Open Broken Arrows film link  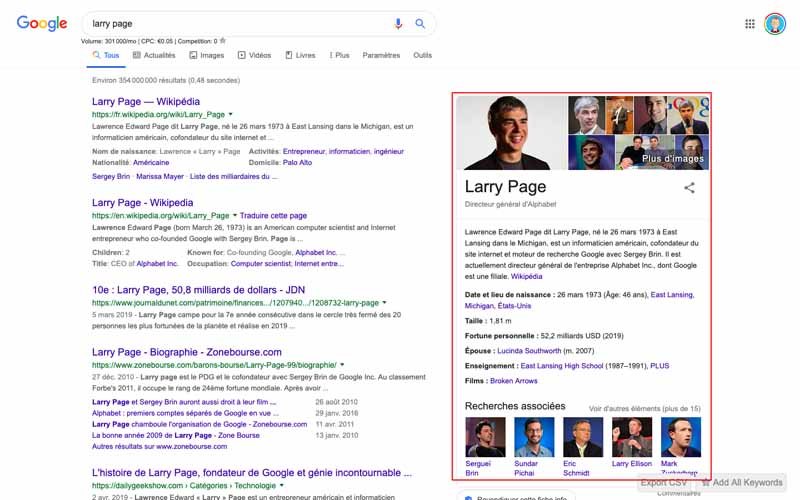[x=513, y=381]
